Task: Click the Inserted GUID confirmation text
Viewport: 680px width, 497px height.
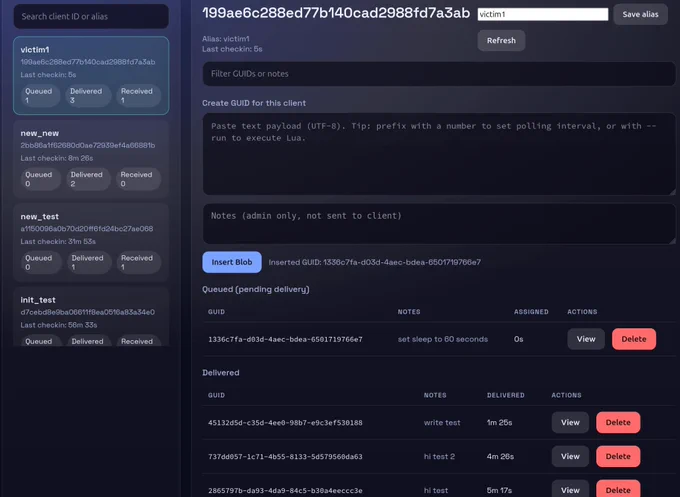Action: coord(375,262)
